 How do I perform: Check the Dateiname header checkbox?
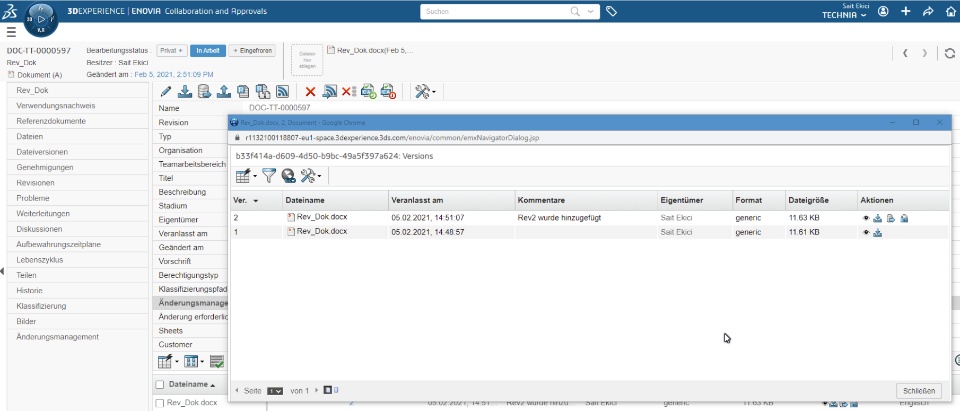160,385
